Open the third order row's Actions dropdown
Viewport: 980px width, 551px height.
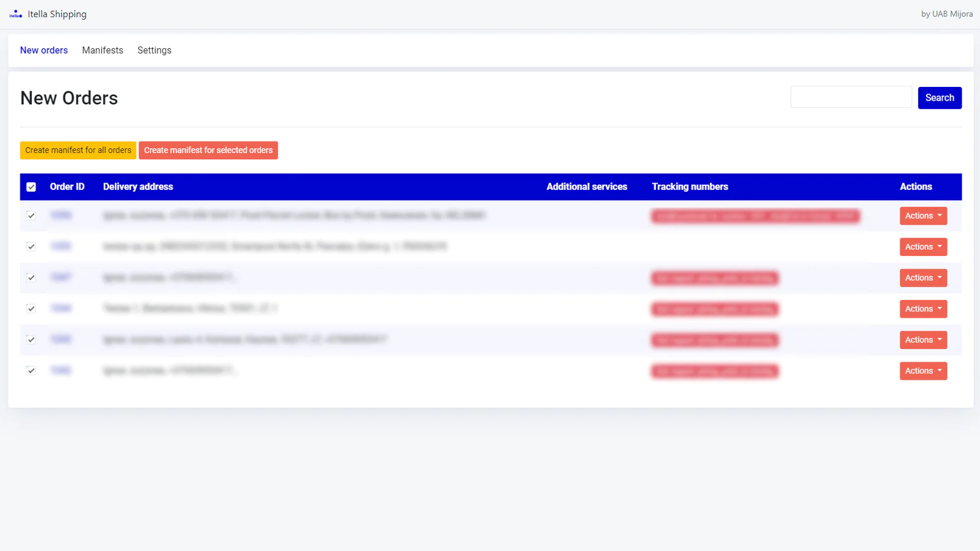[x=923, y=278]
